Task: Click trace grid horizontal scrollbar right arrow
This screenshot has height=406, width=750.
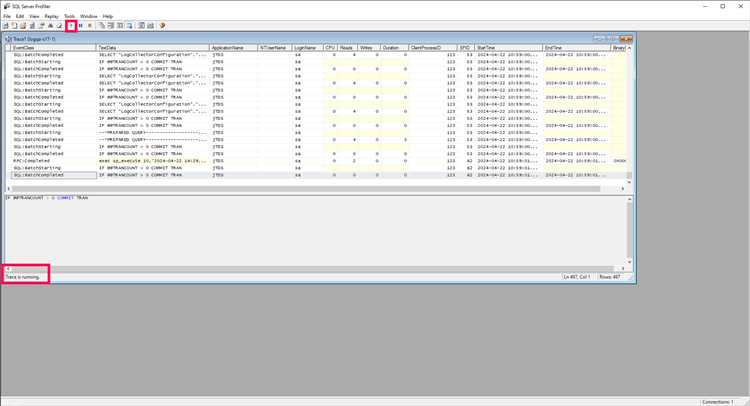Action: (x=622, y=189)
